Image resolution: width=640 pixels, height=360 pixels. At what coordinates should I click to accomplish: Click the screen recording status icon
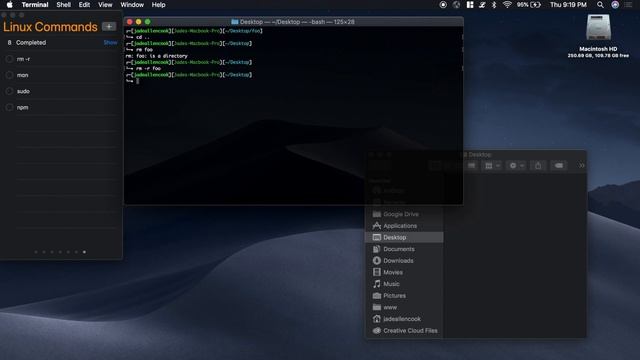443,5
